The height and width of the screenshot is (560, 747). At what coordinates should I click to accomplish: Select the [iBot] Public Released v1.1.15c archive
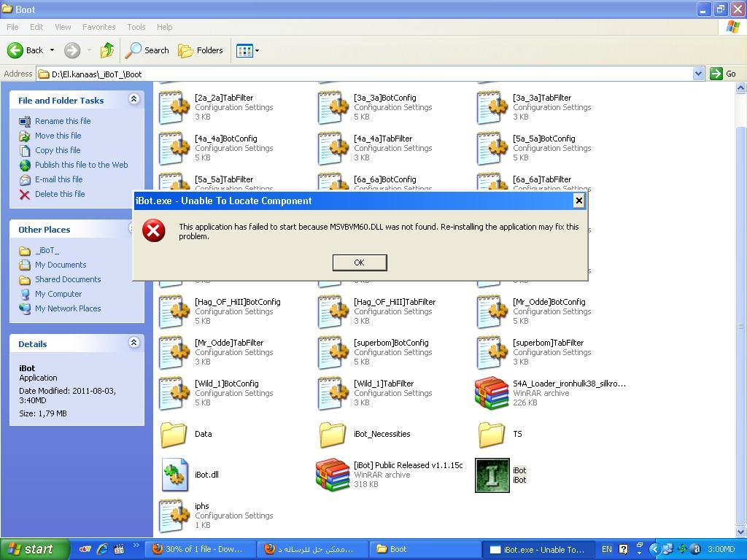tap(333, 475)
